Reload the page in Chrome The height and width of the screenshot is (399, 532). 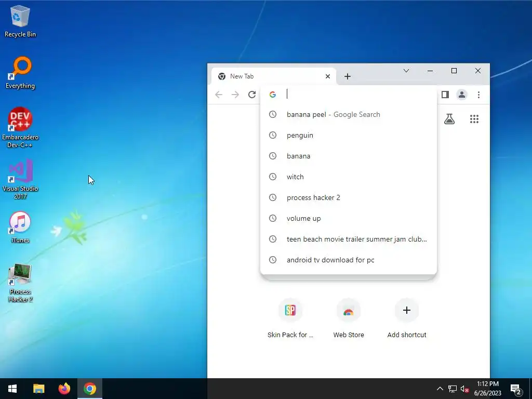pyautogui.click(x=252, y=95)
